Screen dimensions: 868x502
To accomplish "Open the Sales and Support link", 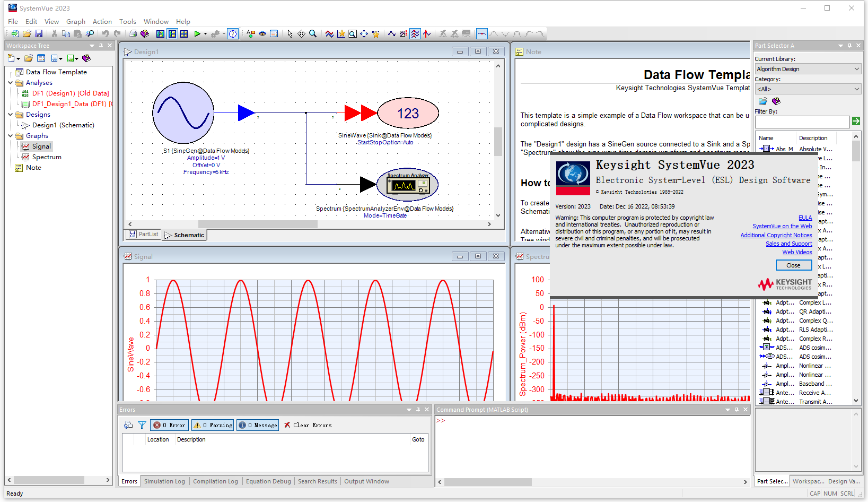I will 788,244.
